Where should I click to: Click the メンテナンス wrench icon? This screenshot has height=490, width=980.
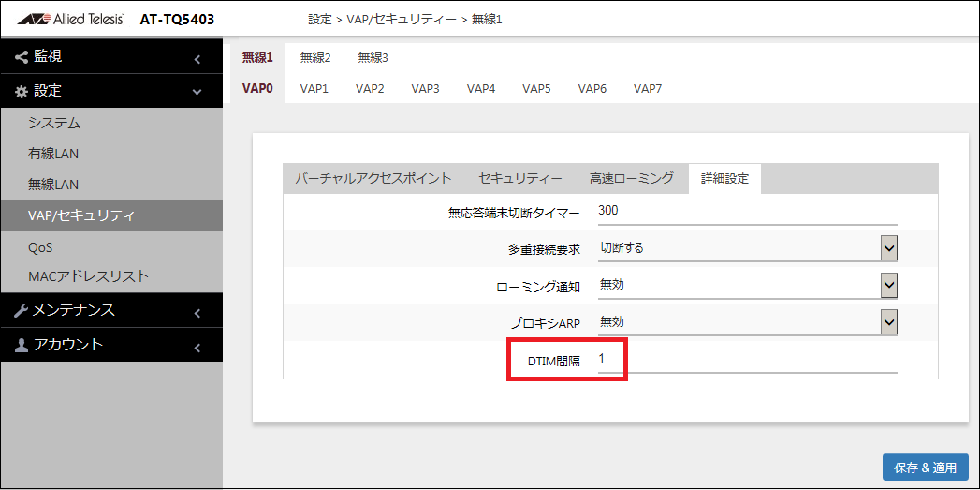(x=22, y=311)
